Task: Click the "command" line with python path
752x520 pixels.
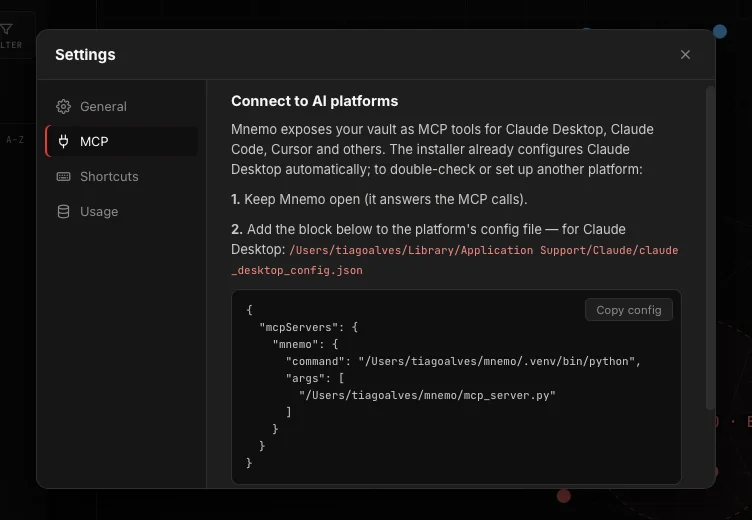Action: [463, 361]
